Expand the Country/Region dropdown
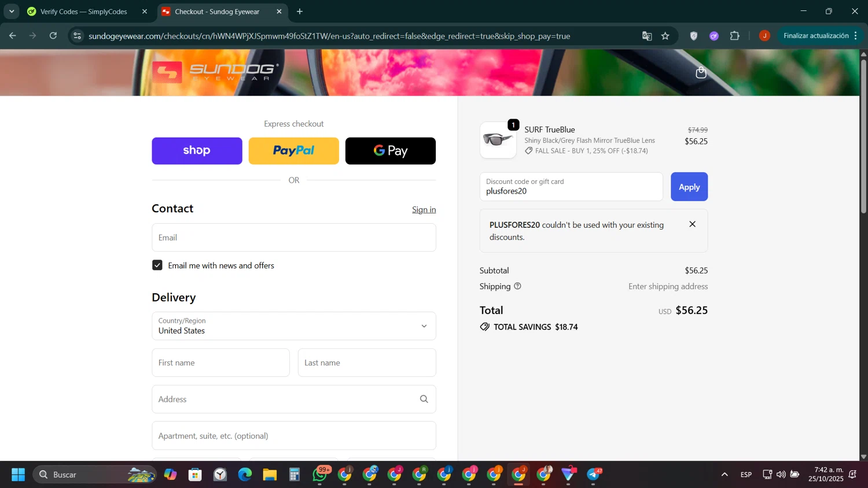This screenshot has width=868, height=488. 293,326
